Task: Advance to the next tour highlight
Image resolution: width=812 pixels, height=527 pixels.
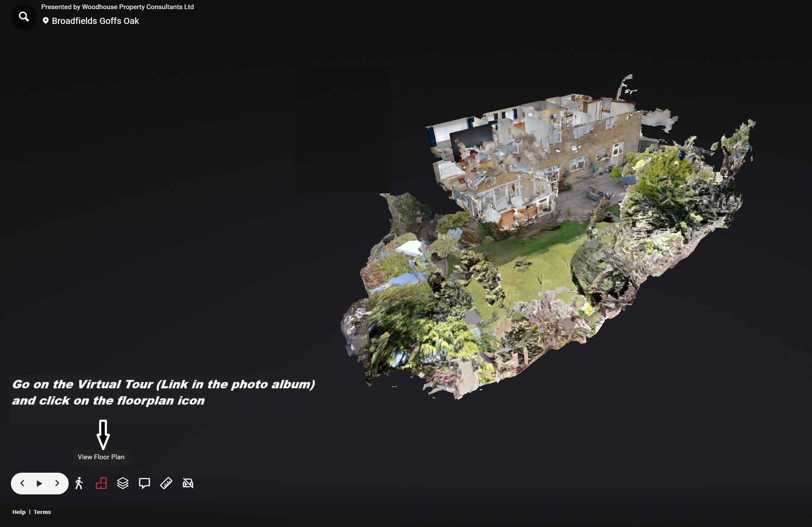Action: [57, 484]
